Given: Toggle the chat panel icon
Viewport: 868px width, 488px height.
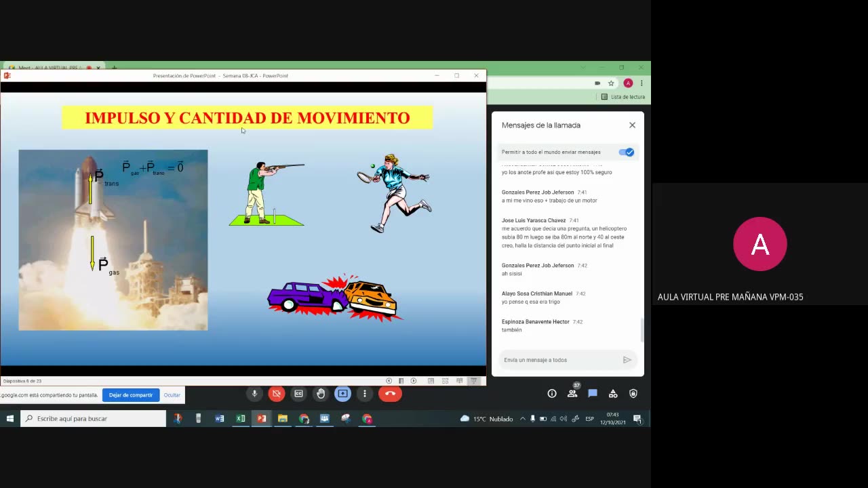Looking at the screenshot, I should [x=593, y=394].
